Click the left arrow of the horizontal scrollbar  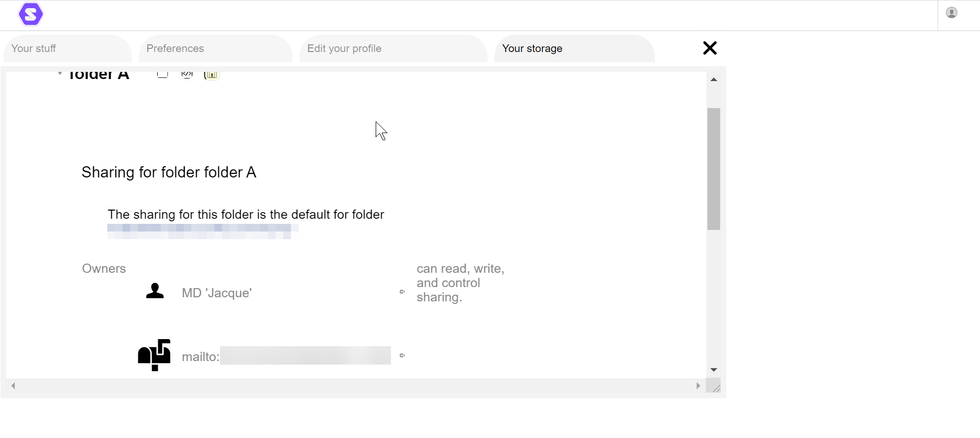[13, 386]
